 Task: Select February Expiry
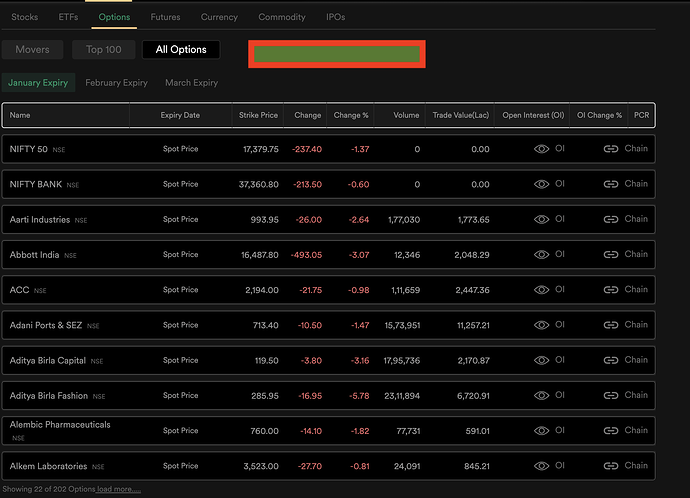117,83
